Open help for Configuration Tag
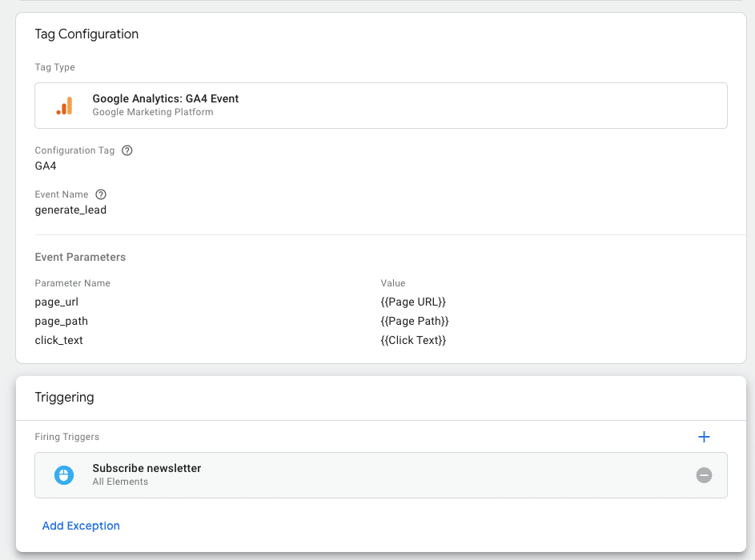Viewport: 755px width, 560px height. pos(127,150)
